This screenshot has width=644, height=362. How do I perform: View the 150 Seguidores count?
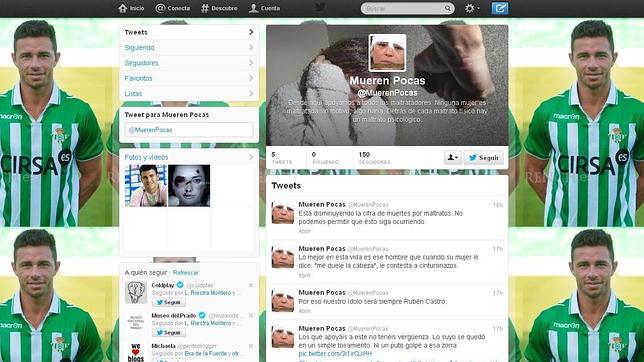375,158
